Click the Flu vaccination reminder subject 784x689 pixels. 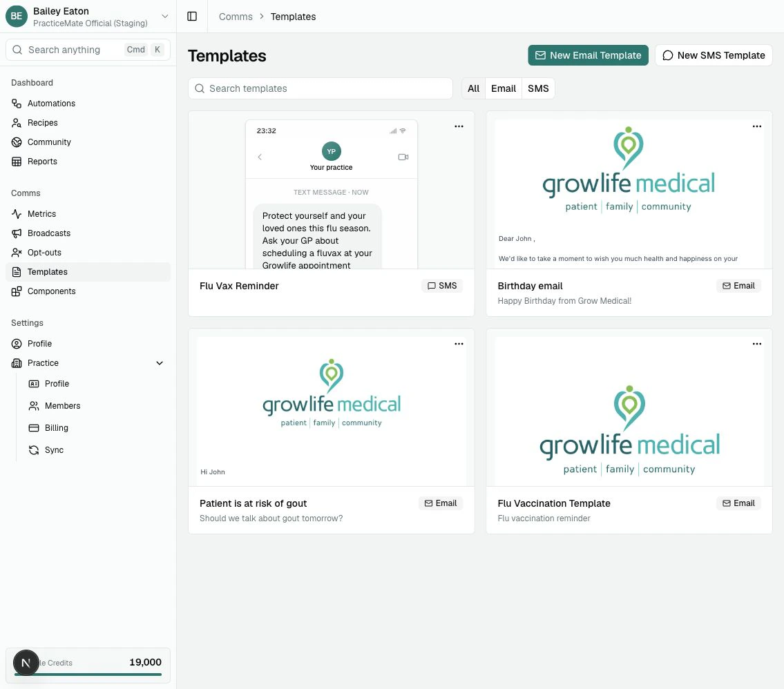click(544, 518)
